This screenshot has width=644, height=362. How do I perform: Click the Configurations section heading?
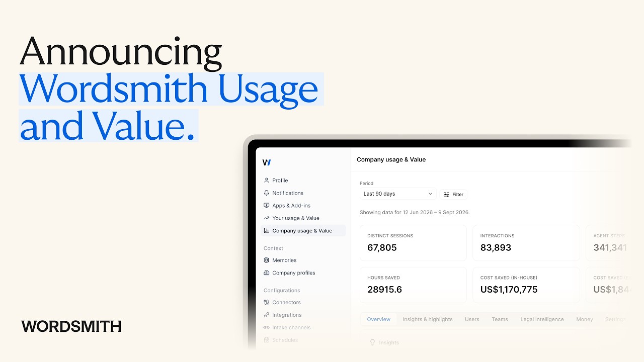pos(282,291)
